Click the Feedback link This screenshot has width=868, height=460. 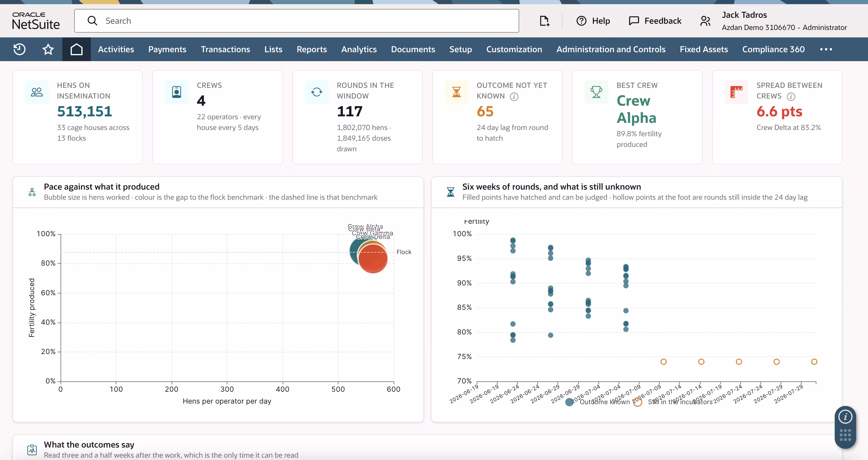(x=663, y=21)
